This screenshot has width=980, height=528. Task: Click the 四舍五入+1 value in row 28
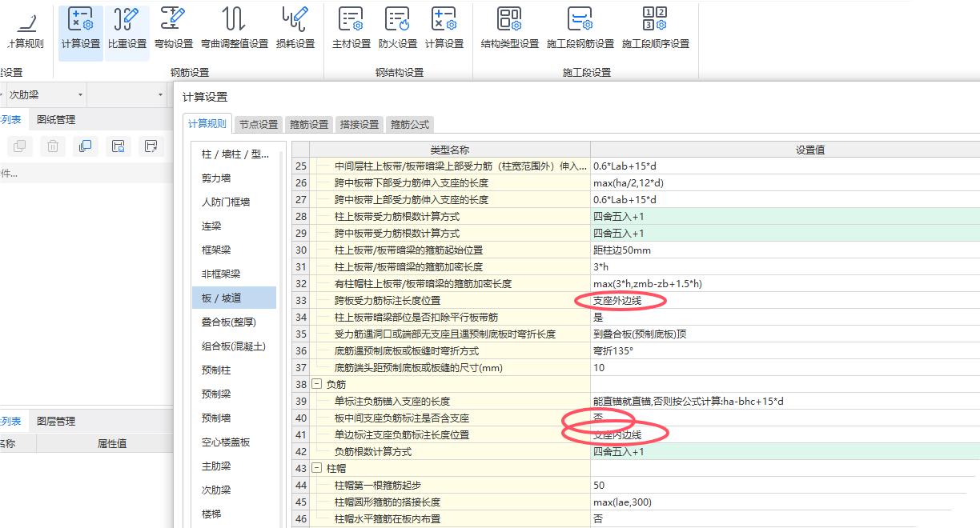[x=619, y=217]
